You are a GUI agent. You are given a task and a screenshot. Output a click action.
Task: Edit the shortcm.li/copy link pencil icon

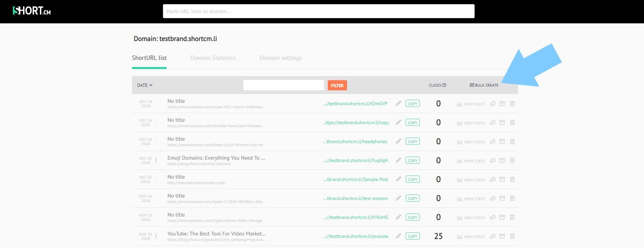399,122
